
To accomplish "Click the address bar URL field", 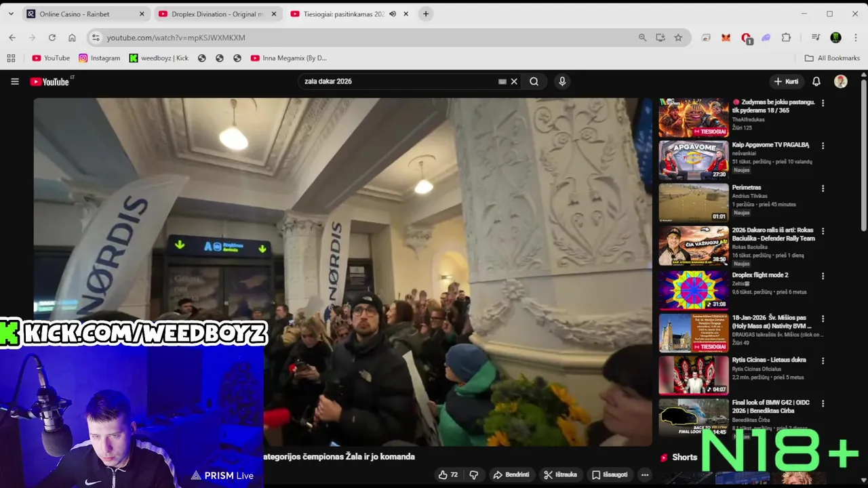I will 366,37.
